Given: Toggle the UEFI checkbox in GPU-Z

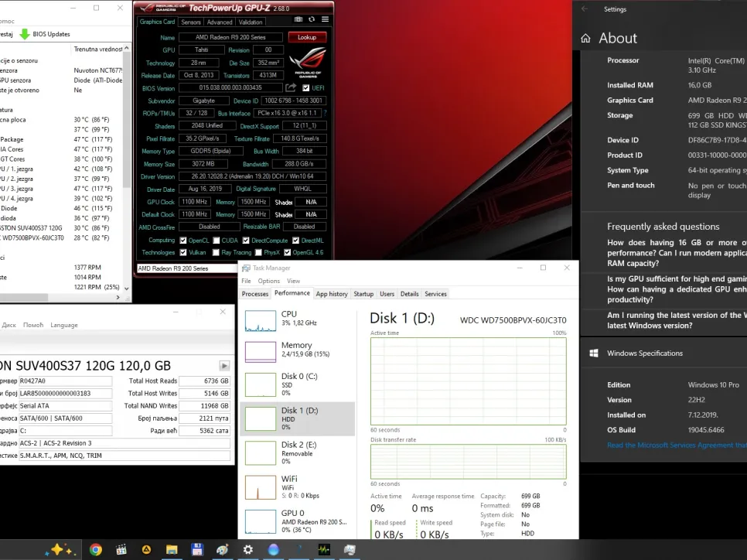Looking at the screenshot, I should tap(306, 88).
